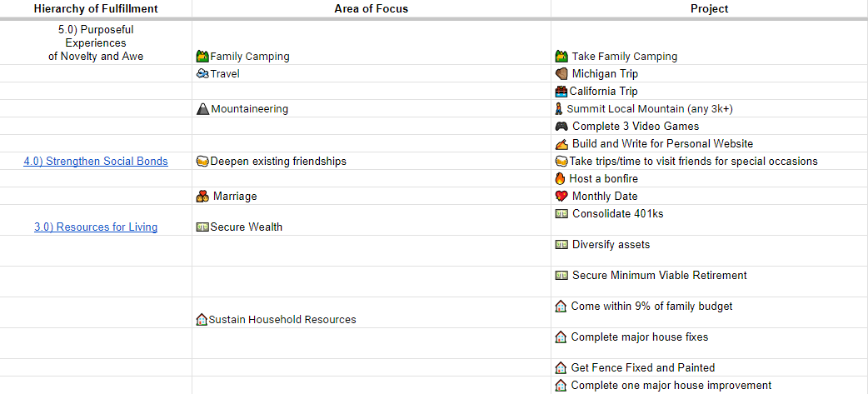
Task: Click the game controller icon for Video Games
Action: 561,127
